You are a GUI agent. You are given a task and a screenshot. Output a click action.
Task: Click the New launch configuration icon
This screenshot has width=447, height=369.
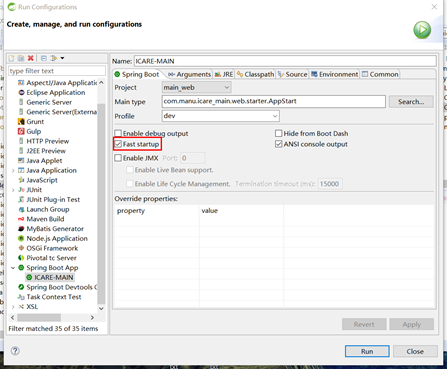click(x=12, y=58)
